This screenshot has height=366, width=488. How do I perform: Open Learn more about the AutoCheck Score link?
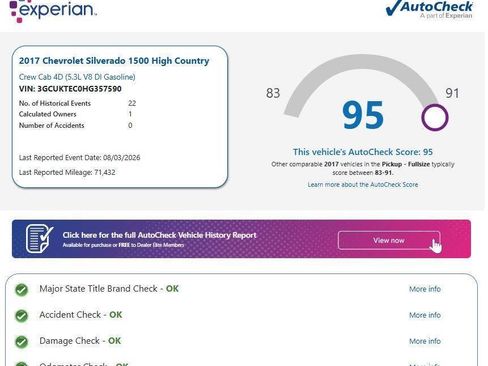pos(363,184)
